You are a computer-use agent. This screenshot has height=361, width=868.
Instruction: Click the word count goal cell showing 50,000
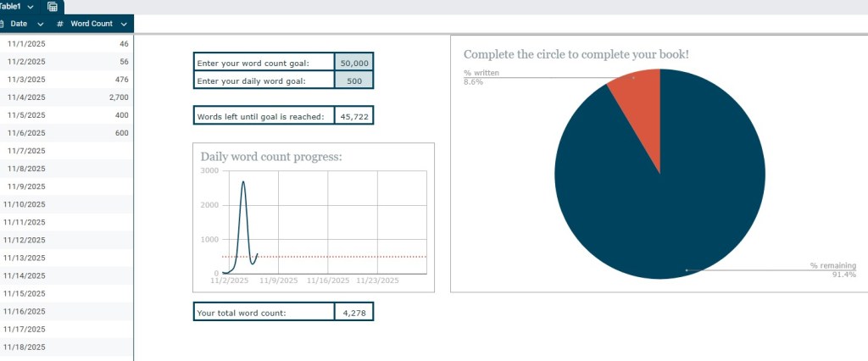coord(353,63)
